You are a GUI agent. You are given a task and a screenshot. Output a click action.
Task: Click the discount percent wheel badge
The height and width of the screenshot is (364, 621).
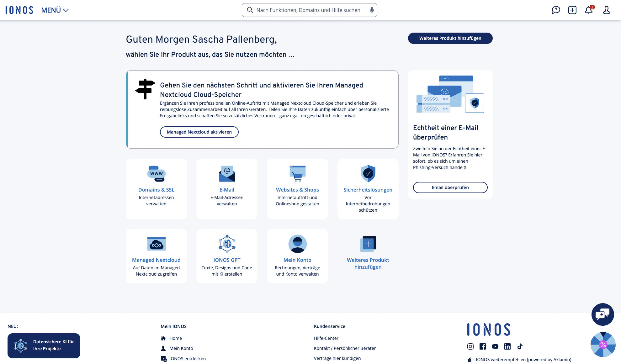click(x=603, y=345)
